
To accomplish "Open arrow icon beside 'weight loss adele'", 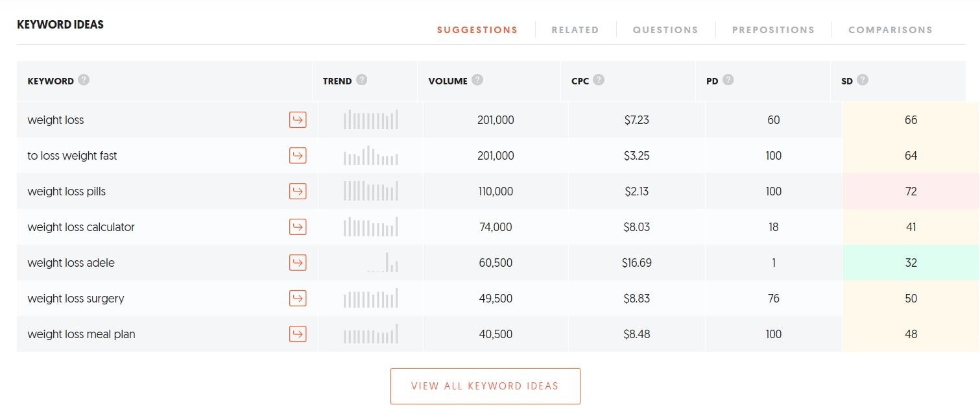I will point(298,263).
